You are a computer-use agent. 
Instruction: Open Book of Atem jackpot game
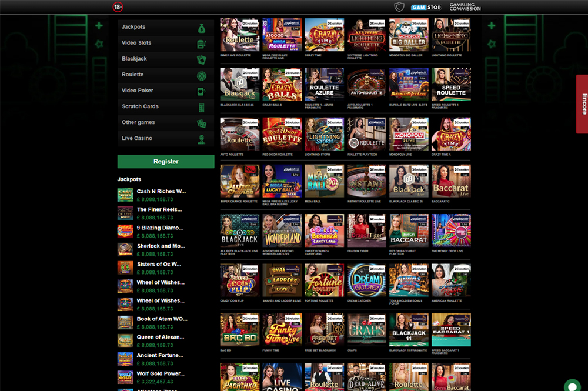coord(162,319)
